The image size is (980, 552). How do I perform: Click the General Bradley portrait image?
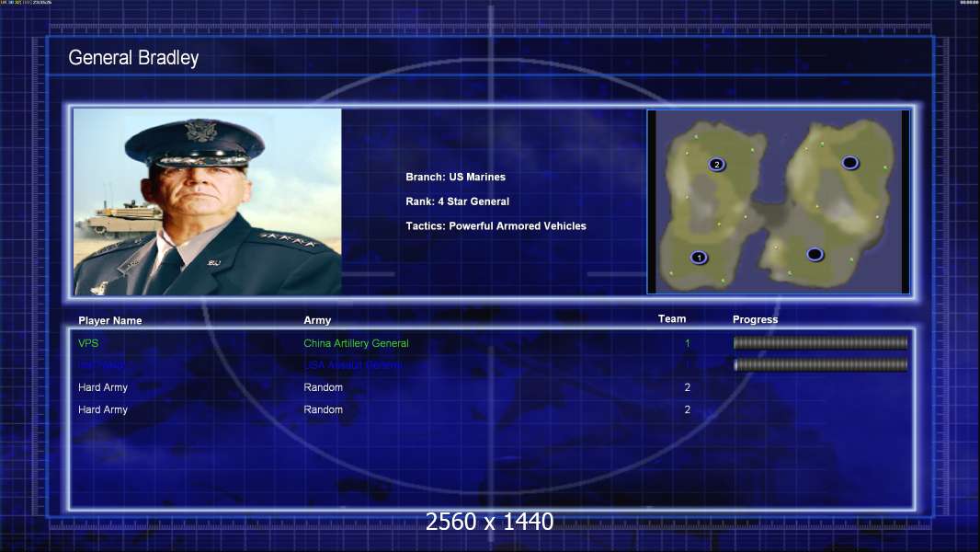pos(208,201)
